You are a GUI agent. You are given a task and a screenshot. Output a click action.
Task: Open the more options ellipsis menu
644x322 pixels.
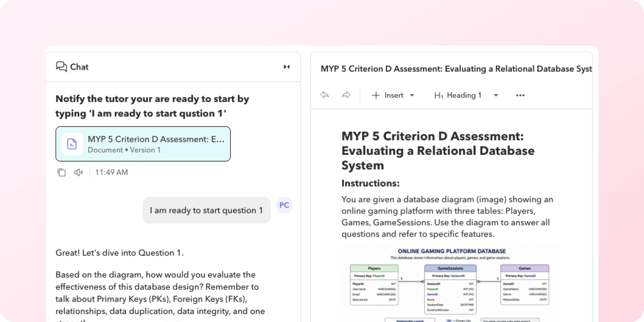(x=520, y=95)
